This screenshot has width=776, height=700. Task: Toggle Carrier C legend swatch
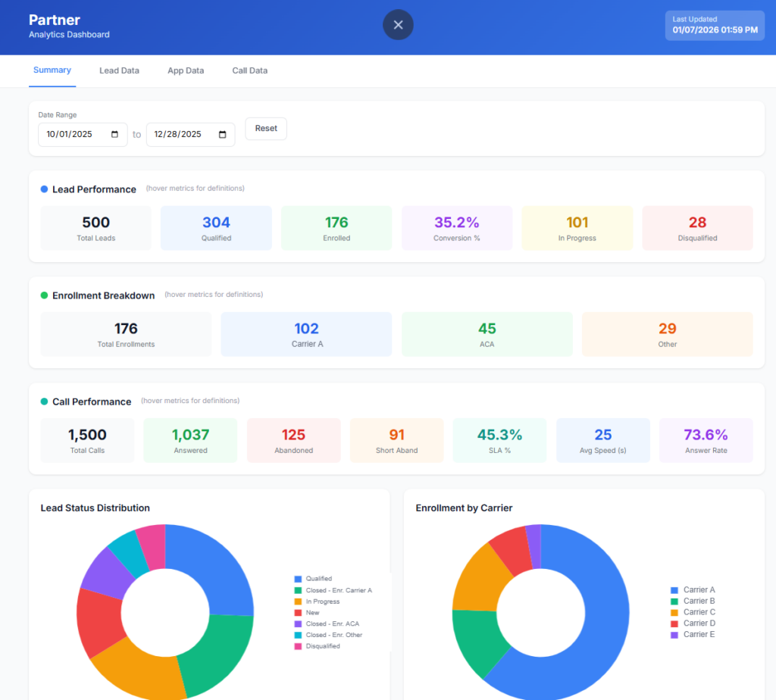674,612
